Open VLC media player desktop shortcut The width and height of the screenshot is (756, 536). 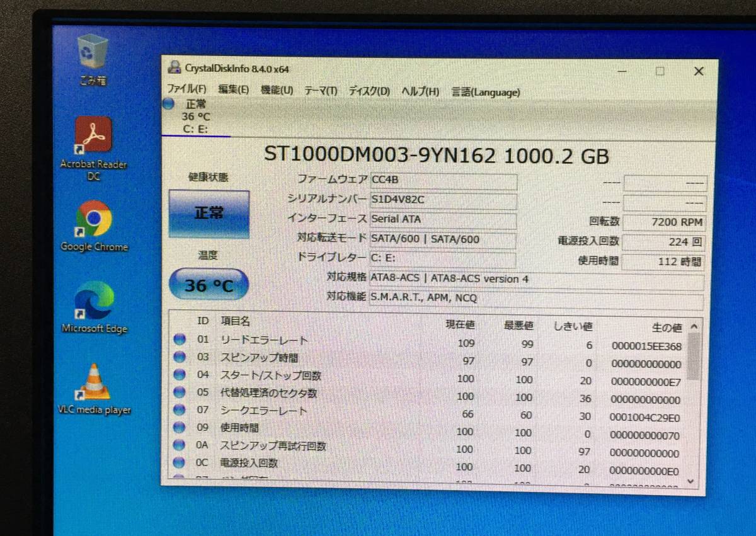94,389
